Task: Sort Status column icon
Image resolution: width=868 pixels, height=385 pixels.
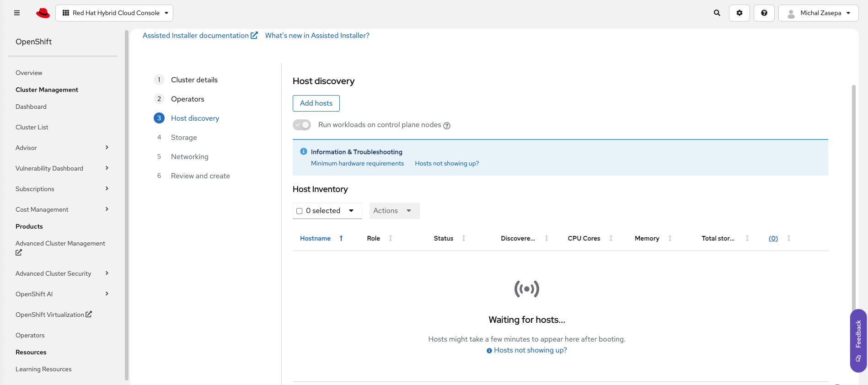Action: coord(464,238)
